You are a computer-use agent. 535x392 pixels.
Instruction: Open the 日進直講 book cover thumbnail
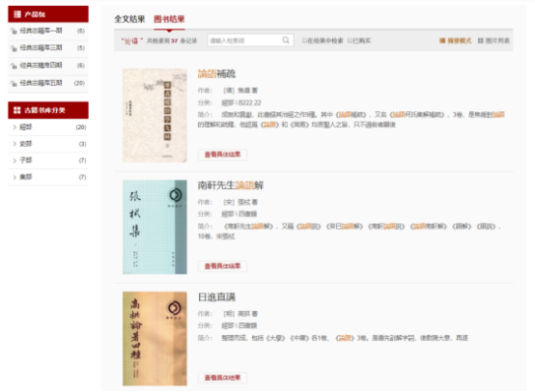(155, 339)
